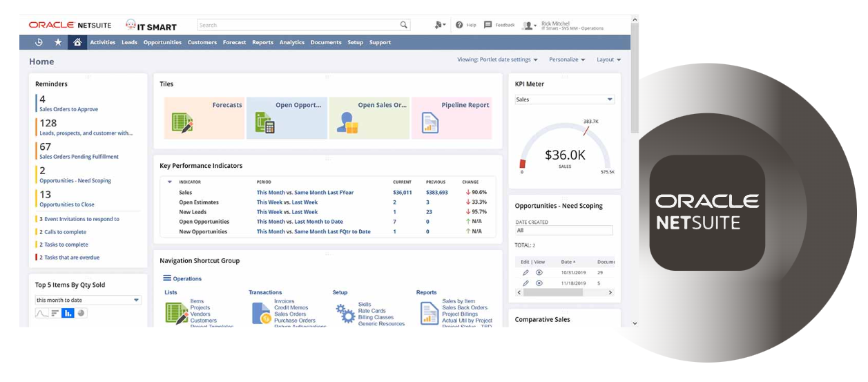Viewport: 868px width, 382px height.
Task: Open the Personalize dropdown
Action: click(x=567, y=59)
